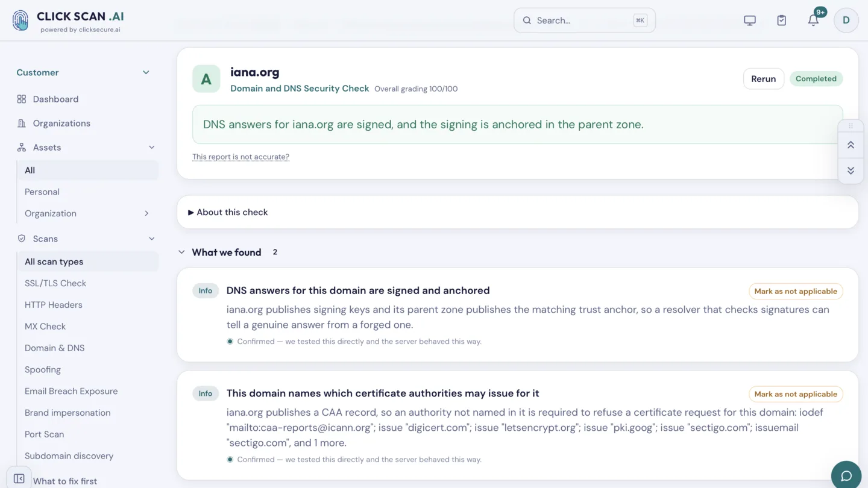Click the findings count 2
Viewport: 868px width, 488px height.
[x=275, y=252]
